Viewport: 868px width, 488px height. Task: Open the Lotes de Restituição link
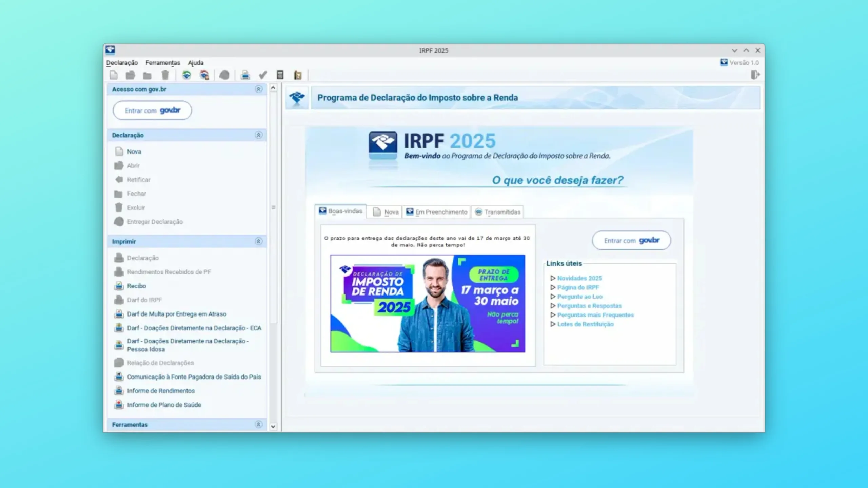(x=585, y=324)
